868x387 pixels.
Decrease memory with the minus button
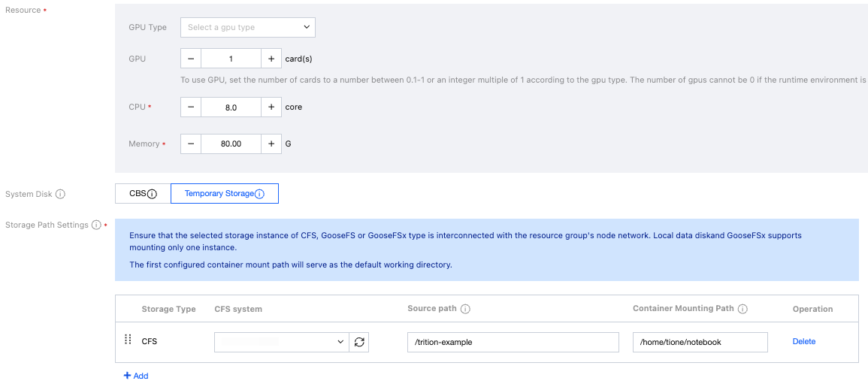(x=191, y=144)
